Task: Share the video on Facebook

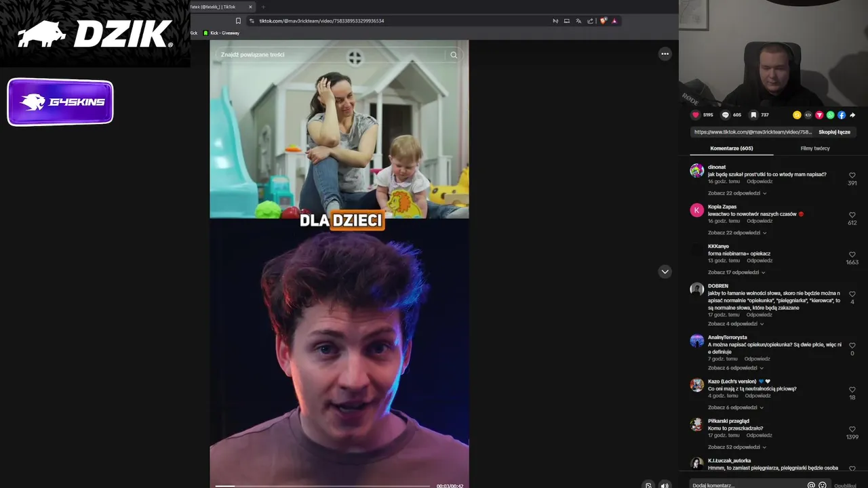Action: click(x=842, y=115)
